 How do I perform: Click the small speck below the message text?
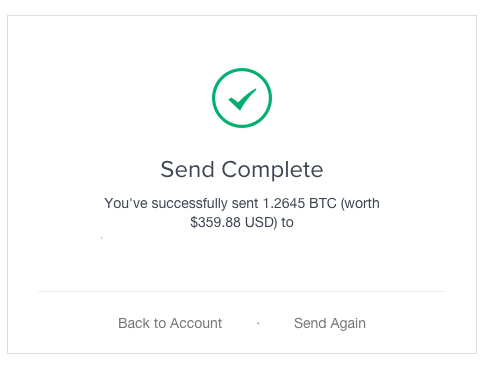tap(101, 238)
